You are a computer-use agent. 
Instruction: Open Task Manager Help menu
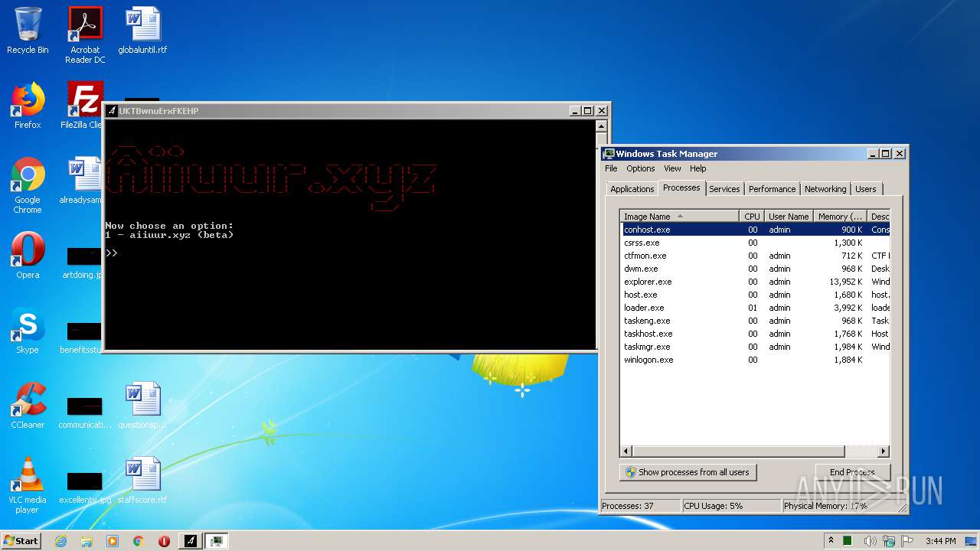point(697,168)
